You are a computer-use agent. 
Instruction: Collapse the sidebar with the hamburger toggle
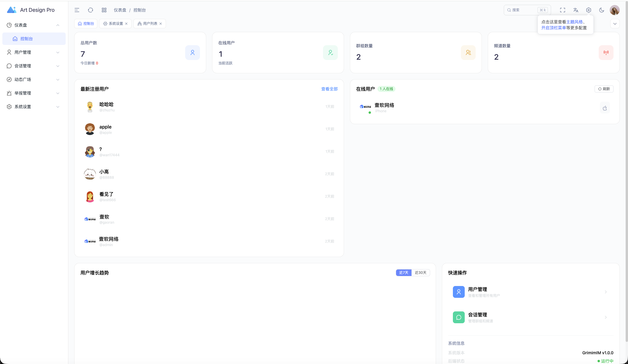click(x=76, y=10)
